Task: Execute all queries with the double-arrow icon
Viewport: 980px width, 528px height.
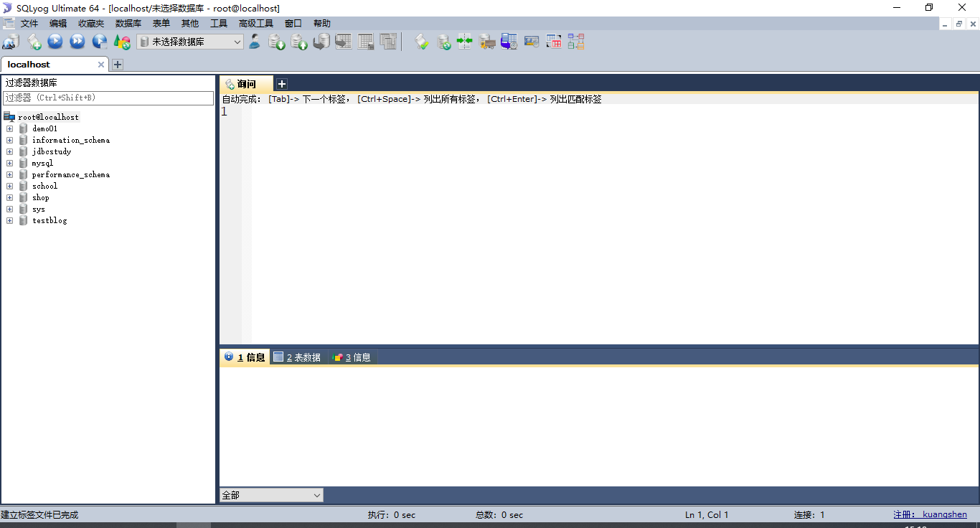Action: 77,42
